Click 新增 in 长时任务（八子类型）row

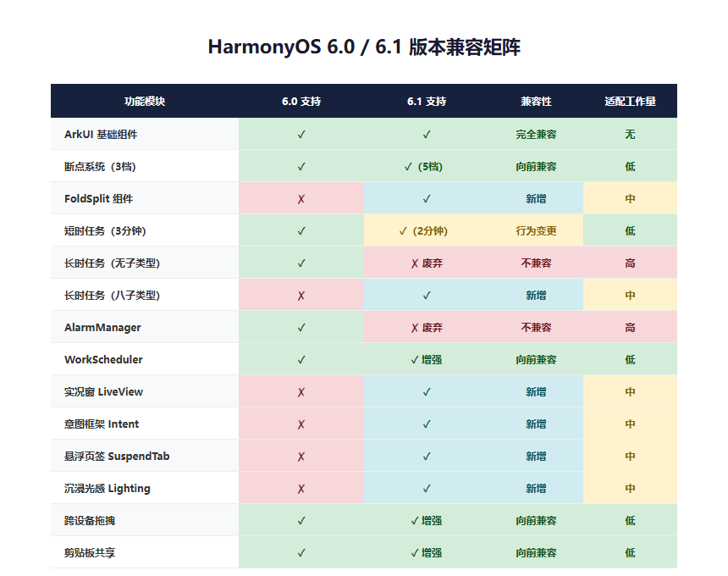(536, 295)
